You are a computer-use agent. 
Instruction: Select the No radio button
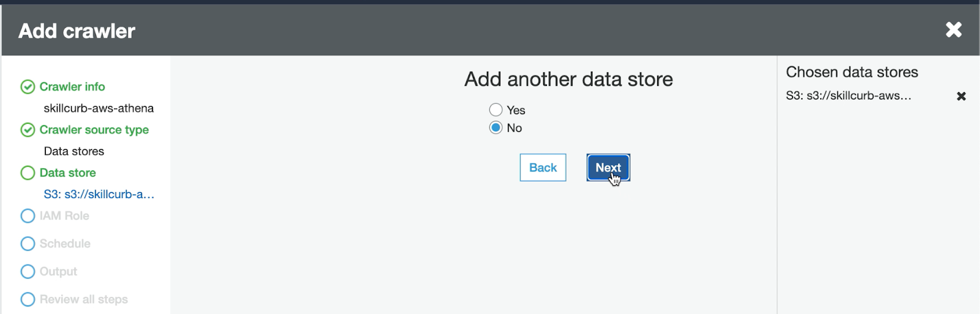496,128
